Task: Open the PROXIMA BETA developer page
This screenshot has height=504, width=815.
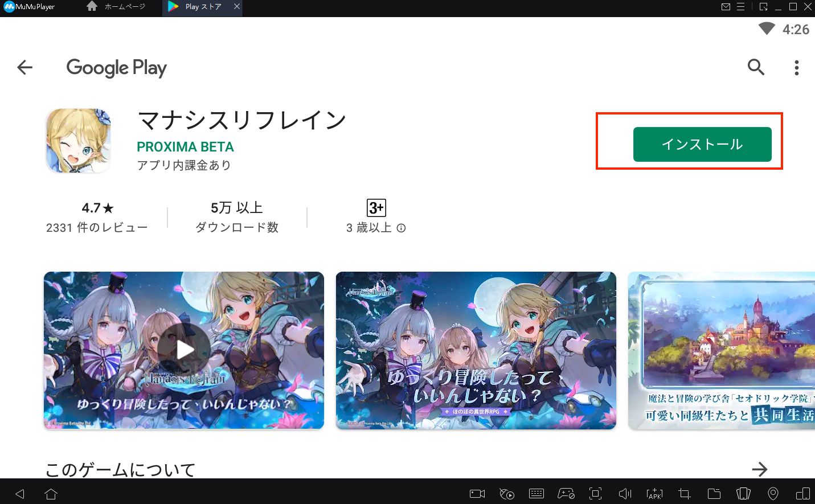Action: point(185,147)
